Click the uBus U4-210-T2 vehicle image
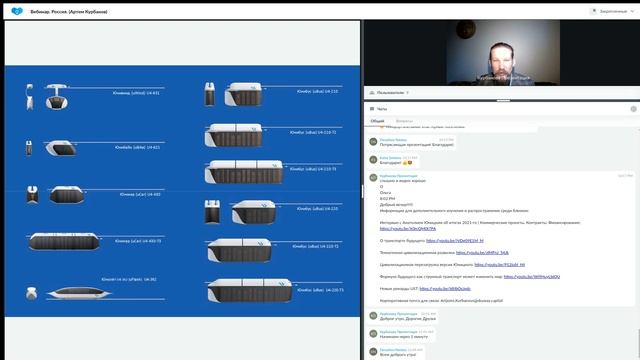 pyautogui.click(x=233, y=135)
